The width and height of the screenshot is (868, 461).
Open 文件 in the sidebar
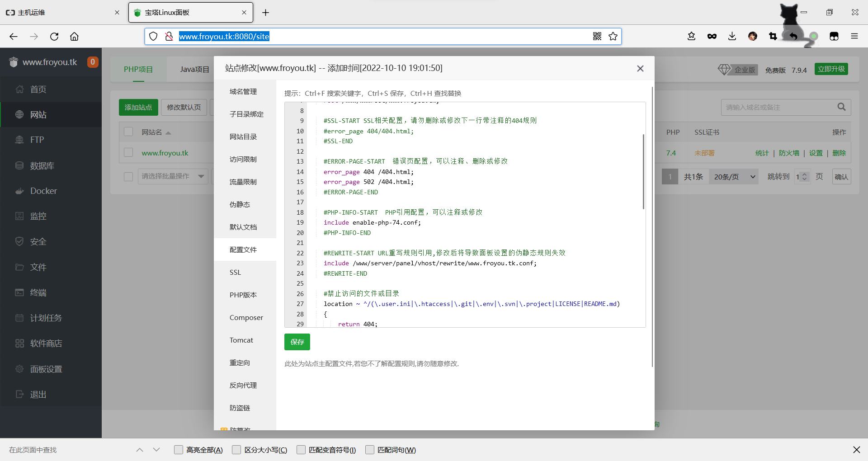coord(51,267)
